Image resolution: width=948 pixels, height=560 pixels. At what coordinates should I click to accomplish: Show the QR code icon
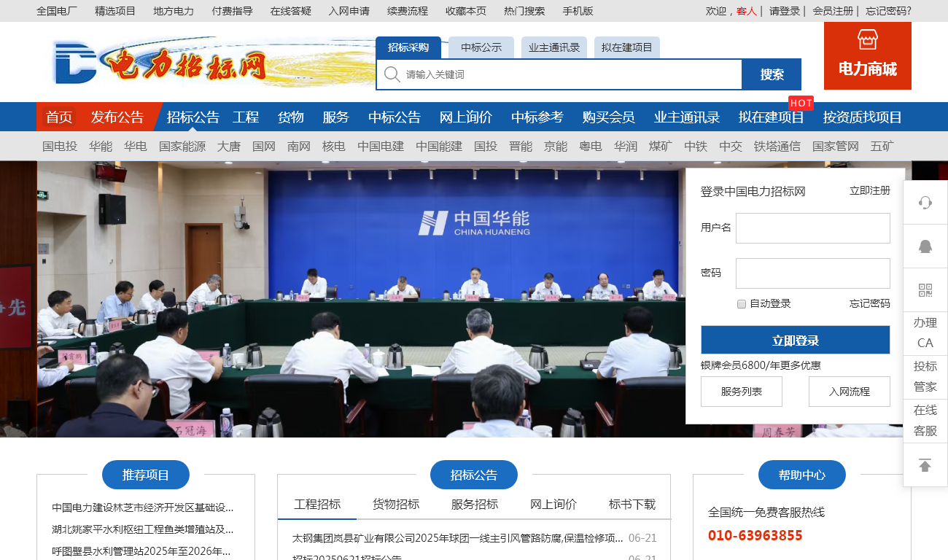tap(925, 290)
